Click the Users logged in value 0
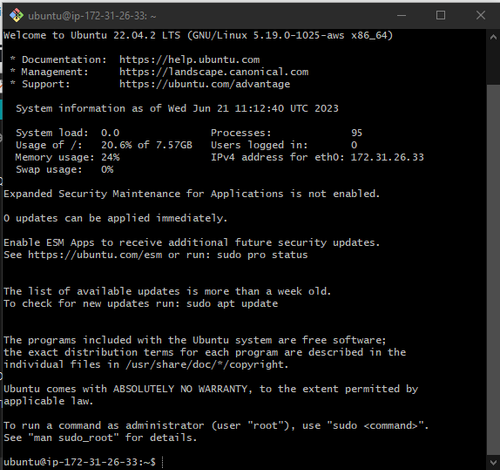The height and width of the screenshot is (470, 500). click(x=354, y=145)
